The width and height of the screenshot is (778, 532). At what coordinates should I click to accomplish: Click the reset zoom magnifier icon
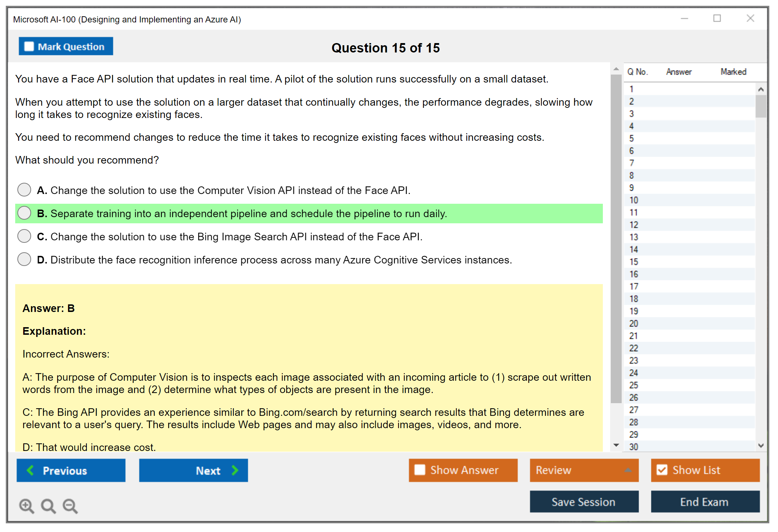click(x=48, y=506)
